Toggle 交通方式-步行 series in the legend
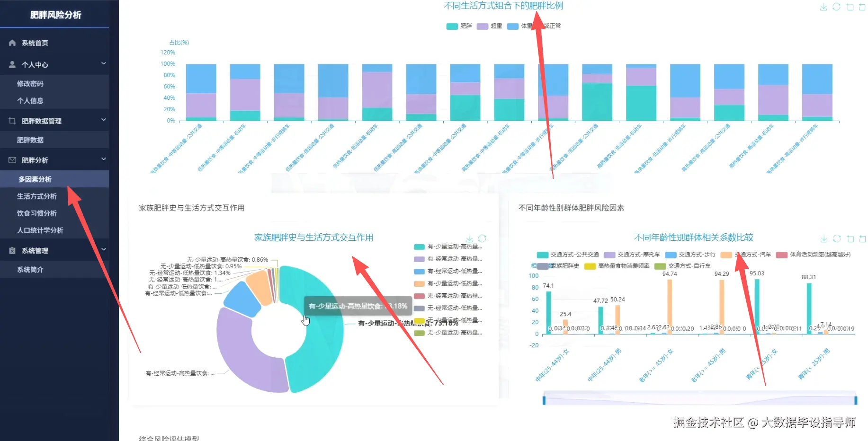This screenshot has width=868, height=441. pyautogui.click(x=690, y=255)
